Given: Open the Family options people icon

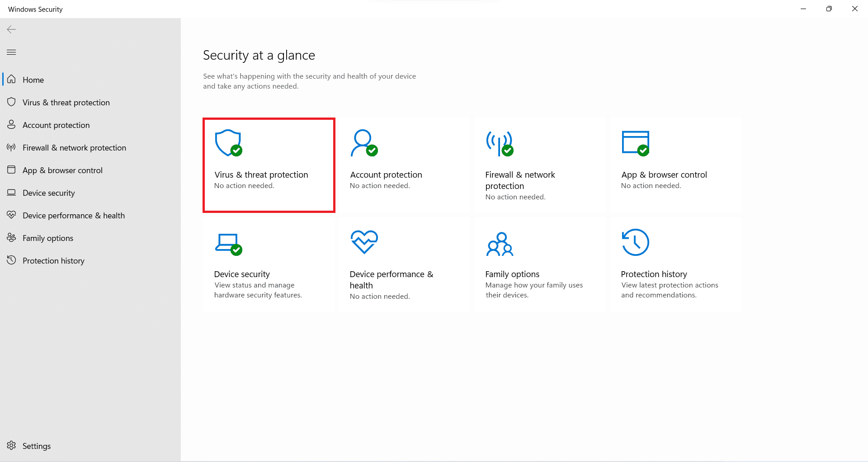Looking at the screenshot, I should pyautogui.click(x=499, y=242).
